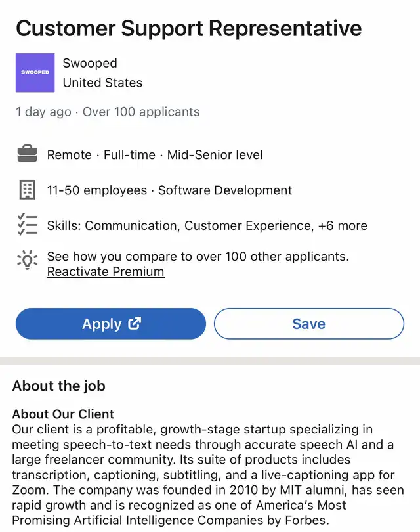The width and height of the screenshot is (420, 532).
Task: Click 'See how you compare' applicant text
Action: [198, 256]
